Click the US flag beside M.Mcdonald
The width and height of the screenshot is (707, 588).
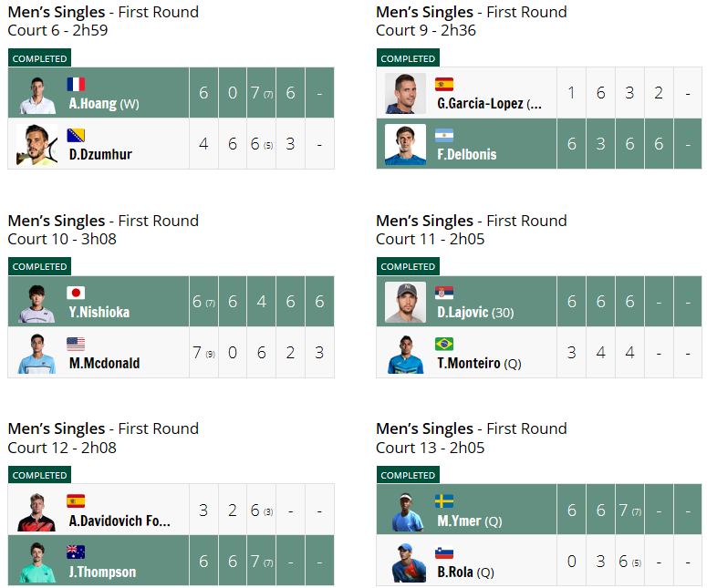pyautogui.click(x=76, y=344)
